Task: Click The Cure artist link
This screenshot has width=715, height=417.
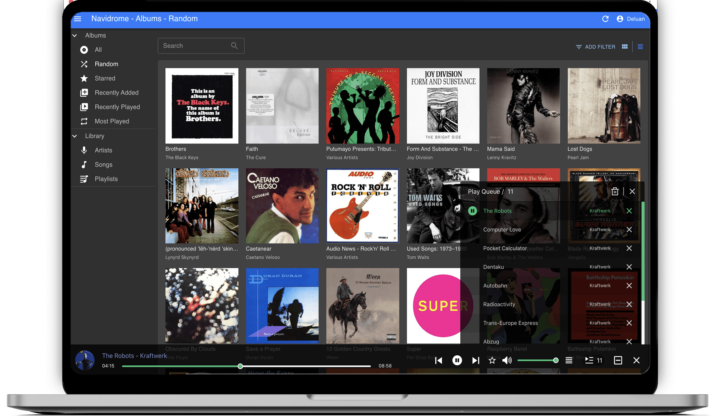Action: 255,157
